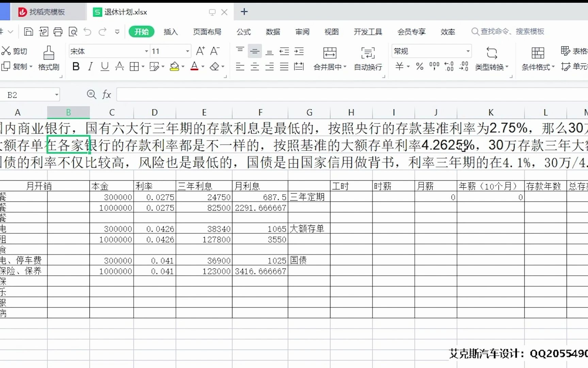Viewport: 588px width, 368px height.
Task: Apply fill color bucket
Action: click(x=174, y=66)
